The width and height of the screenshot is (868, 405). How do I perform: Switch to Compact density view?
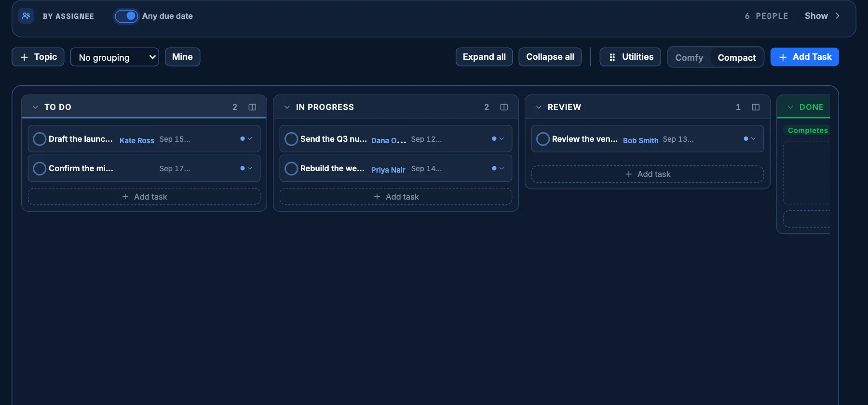(736, 57)
